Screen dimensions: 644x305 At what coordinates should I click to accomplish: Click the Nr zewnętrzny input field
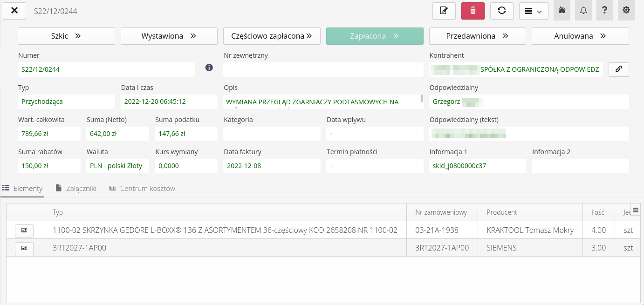pos(323,69)
